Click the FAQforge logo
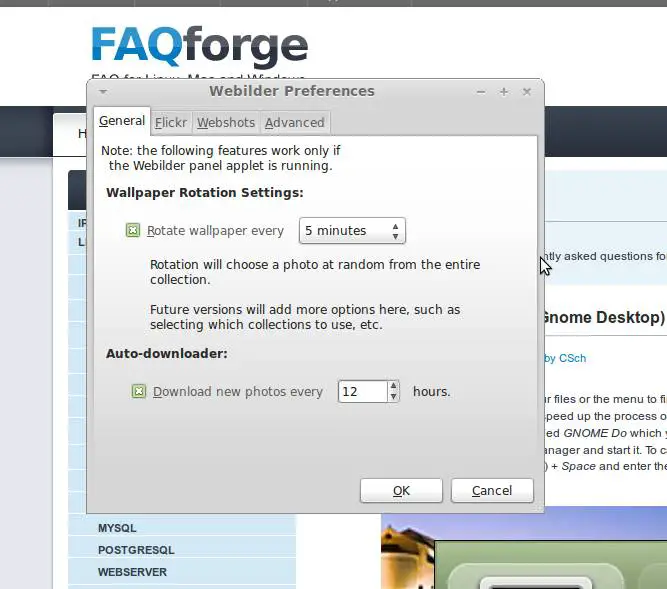This screenshot has height=589, width=667. pos(200,46)
